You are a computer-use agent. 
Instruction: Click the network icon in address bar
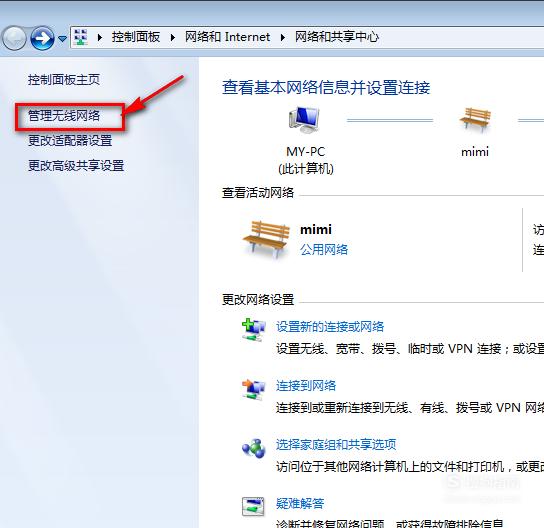(x=81, y=37)
